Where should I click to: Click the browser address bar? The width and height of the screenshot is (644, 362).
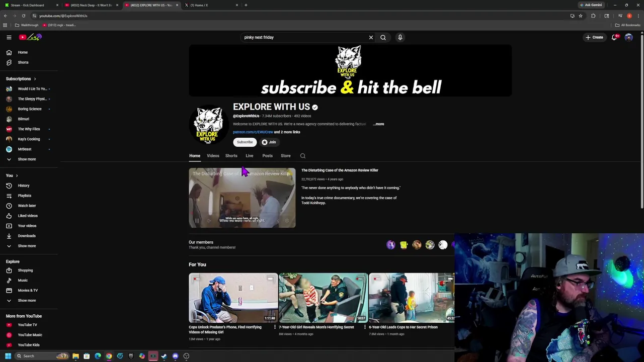[302, 16]
